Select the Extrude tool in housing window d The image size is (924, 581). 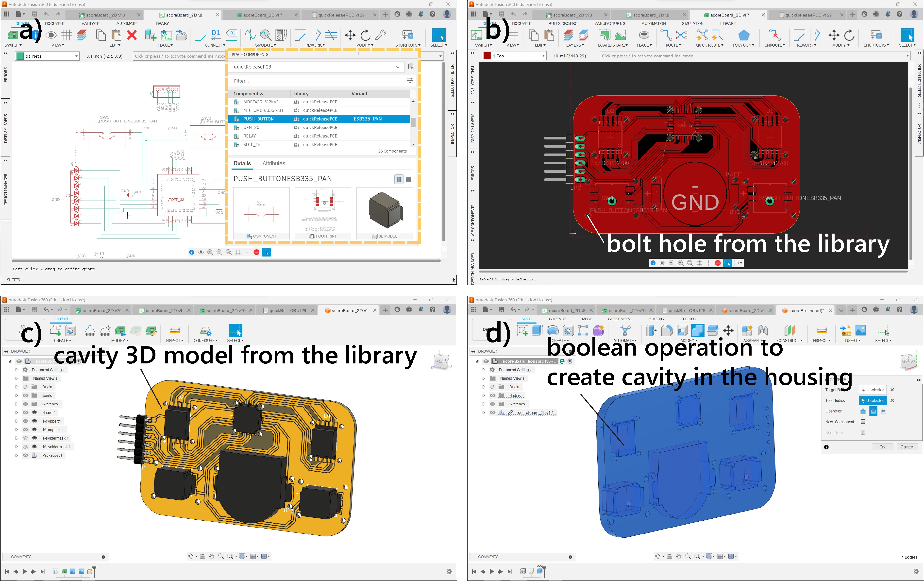(538, 330)
